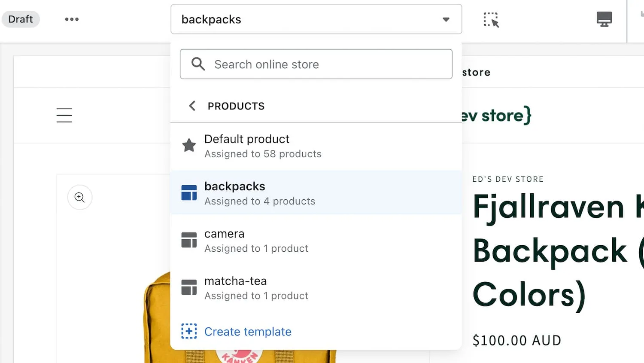This screenshot has width=644, height=363.
Task: Click the matcha-tea template layout icon
Action: tap(189, 287)
